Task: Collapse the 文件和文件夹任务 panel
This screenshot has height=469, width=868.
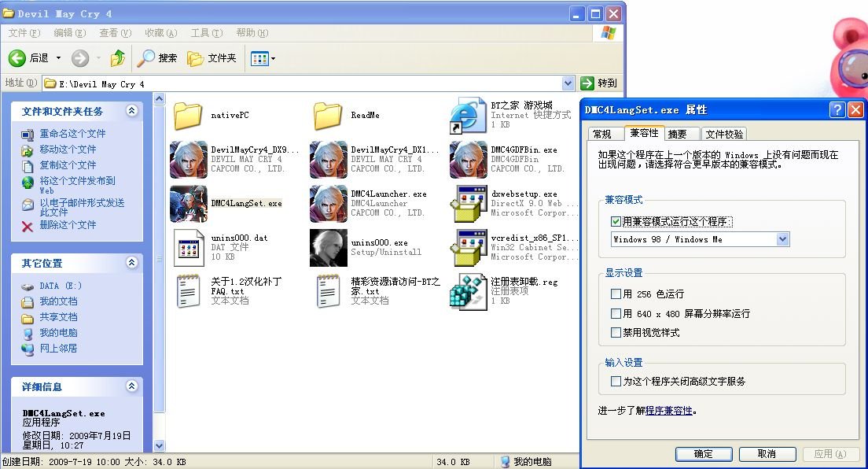Action: [x=131, y=112]
